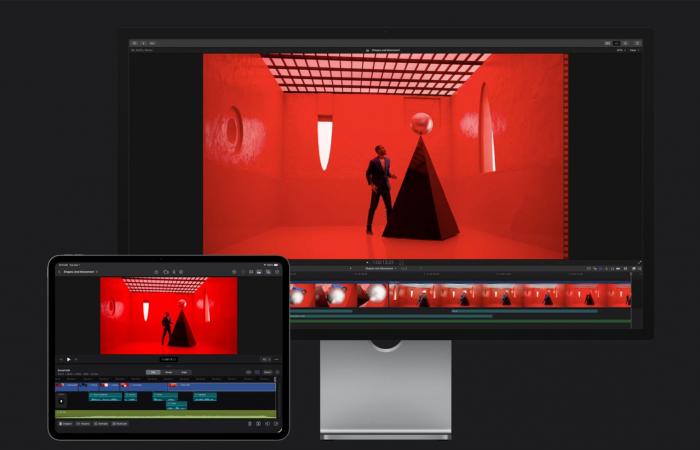Select the middle tab of the iPad timeline segmented control

point(168,372)
